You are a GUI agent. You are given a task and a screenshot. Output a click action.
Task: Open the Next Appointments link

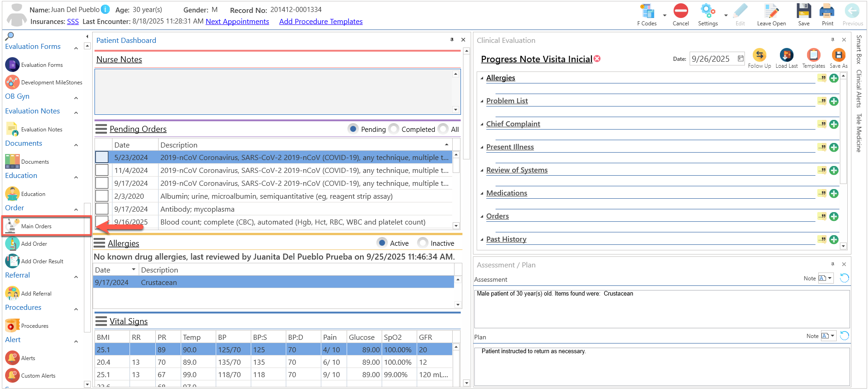[x=237, y=22]
